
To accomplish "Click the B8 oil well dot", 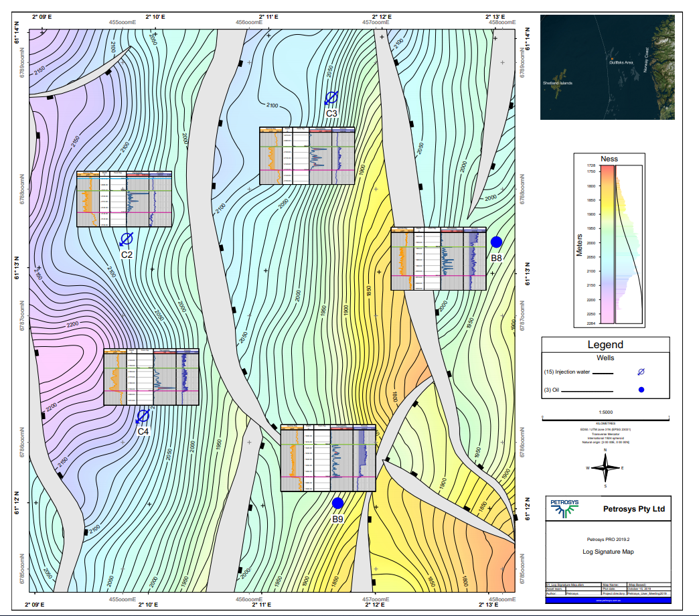I will (496, 242).
